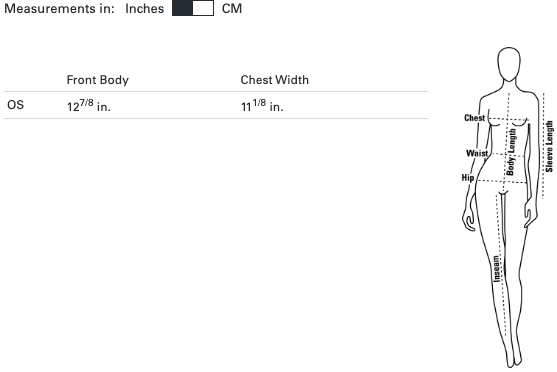
Task: Select the Inches unit label
Action: click(145, 9)
